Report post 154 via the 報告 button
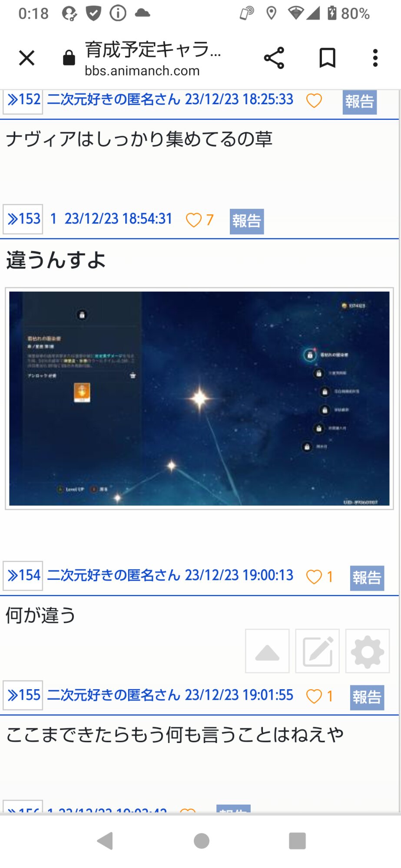 (367, 578)
